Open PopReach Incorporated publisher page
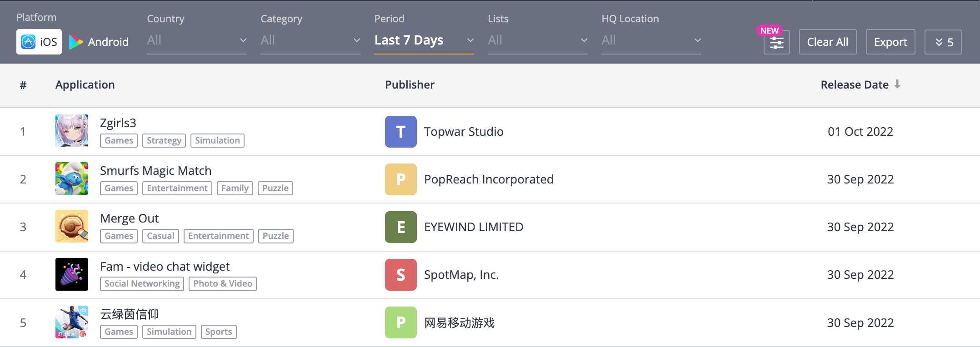The width and height of the screenshot is (980, 347). point(489,179)
